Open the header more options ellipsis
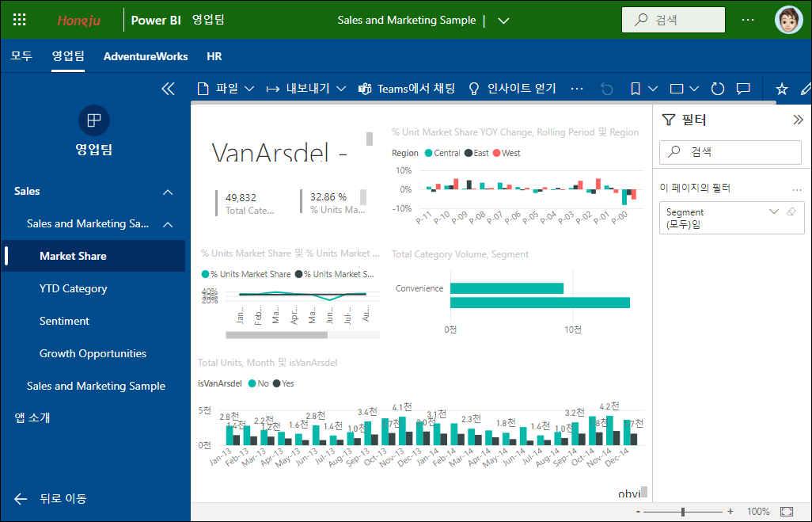 pos(747,20)
